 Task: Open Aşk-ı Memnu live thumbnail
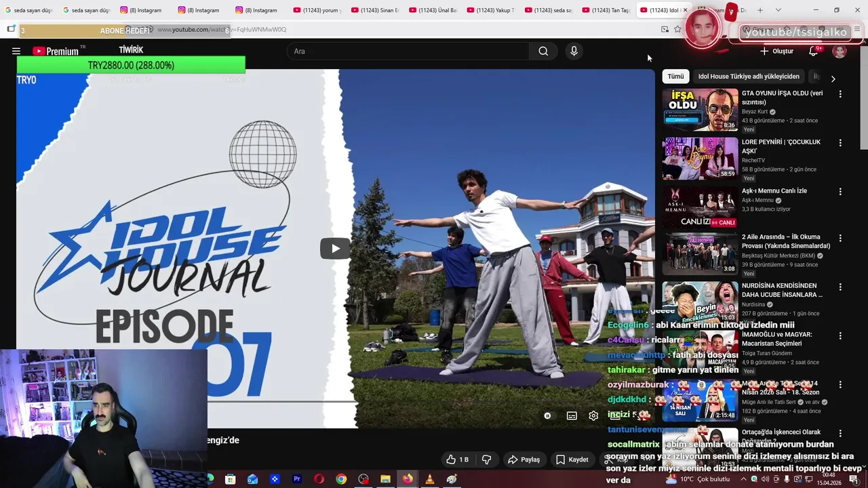(700, 207)
